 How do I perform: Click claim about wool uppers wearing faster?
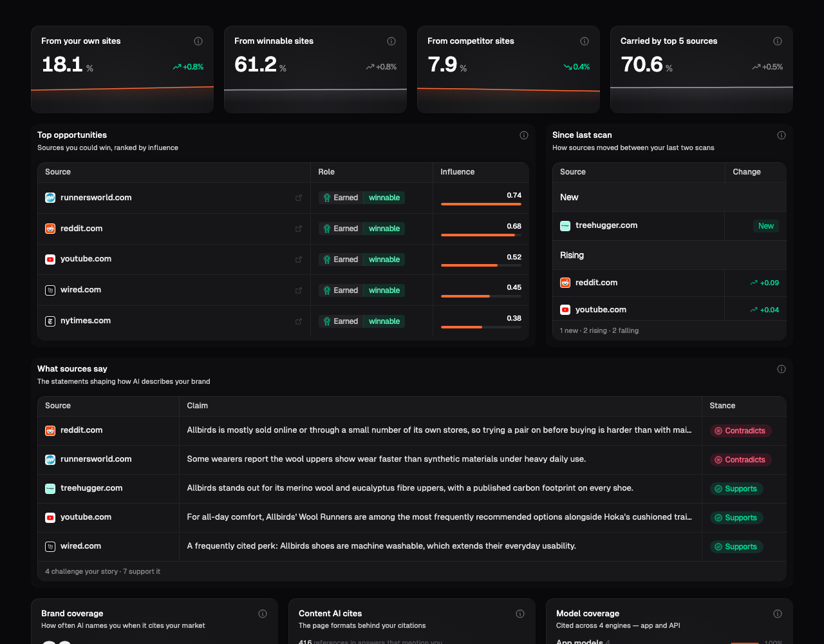point(386,459)
